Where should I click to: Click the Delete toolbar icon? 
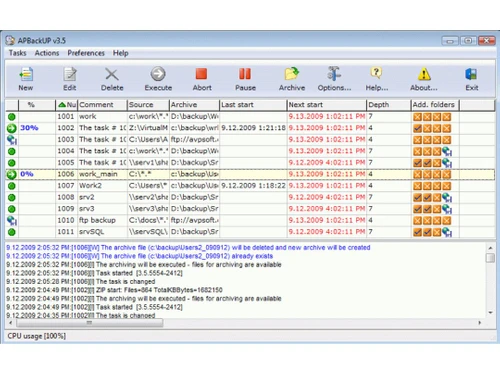coord(112,74)
